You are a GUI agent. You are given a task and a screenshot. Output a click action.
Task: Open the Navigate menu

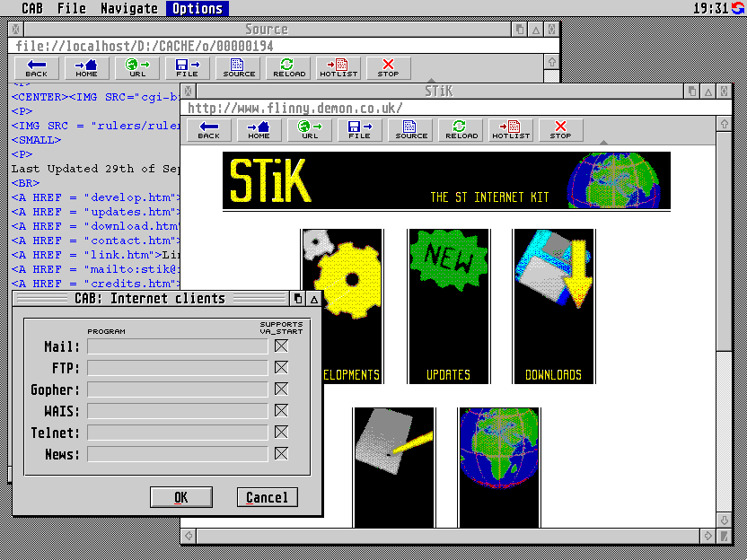pyautogui.click(x=129, y=8)
